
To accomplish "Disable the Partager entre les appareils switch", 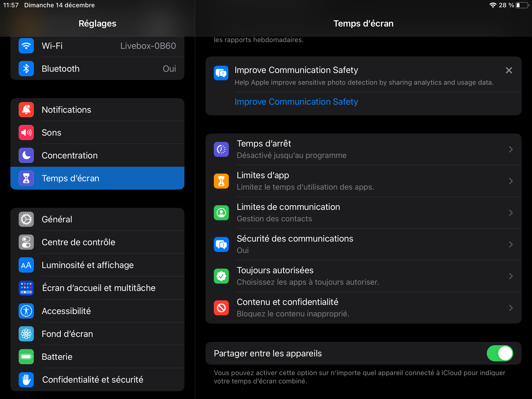I will [500, 353].
